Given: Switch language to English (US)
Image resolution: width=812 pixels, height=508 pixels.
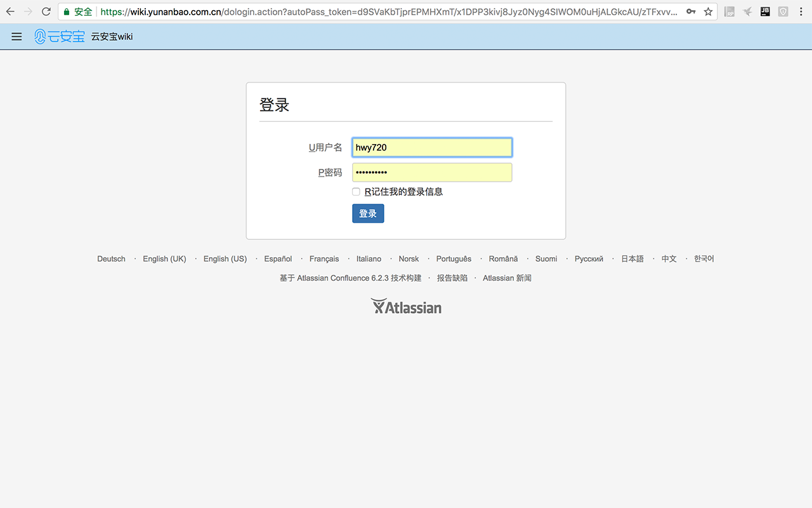Looking at the screenshot, I should (225, 258).
